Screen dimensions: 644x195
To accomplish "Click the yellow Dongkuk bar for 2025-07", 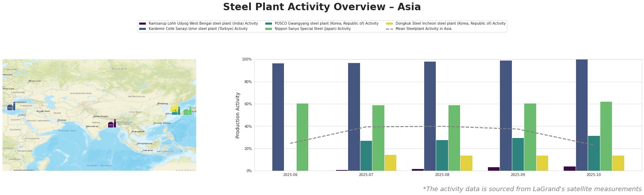I will (x=390, y=163).
